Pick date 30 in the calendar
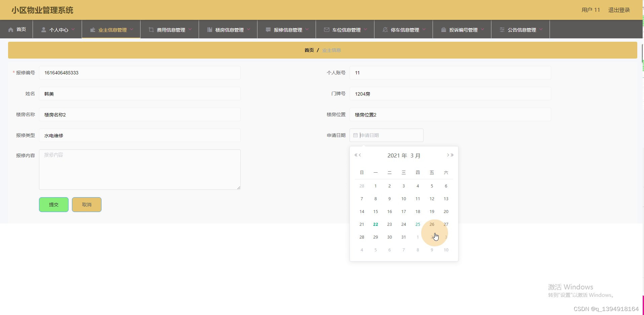Image resolution: width=644 pixels, height=315 pixels. pyautogui.click(x=390, y=237)
